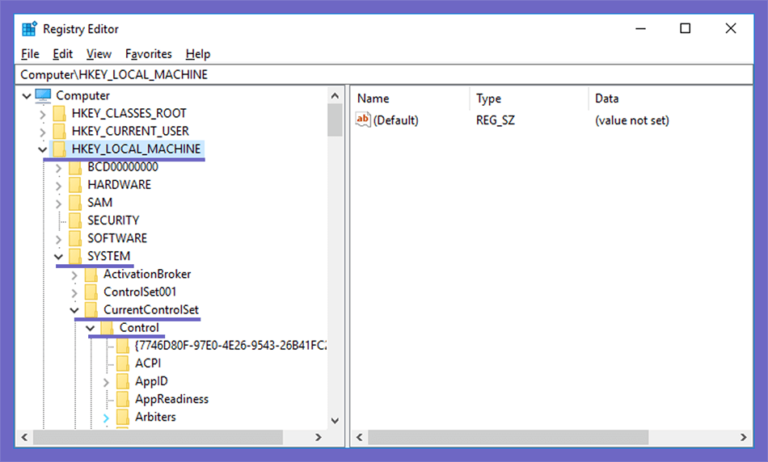768x462 pixels.
Task: Expand the HKEY_CLASSES_ROOT key
Action: click(43, 114)
